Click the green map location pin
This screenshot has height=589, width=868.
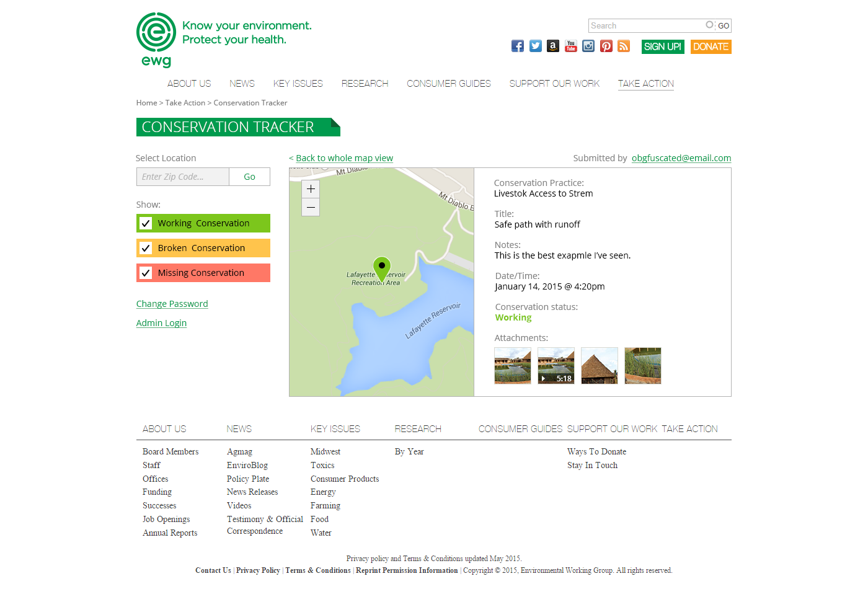click(x=382, y=268)
